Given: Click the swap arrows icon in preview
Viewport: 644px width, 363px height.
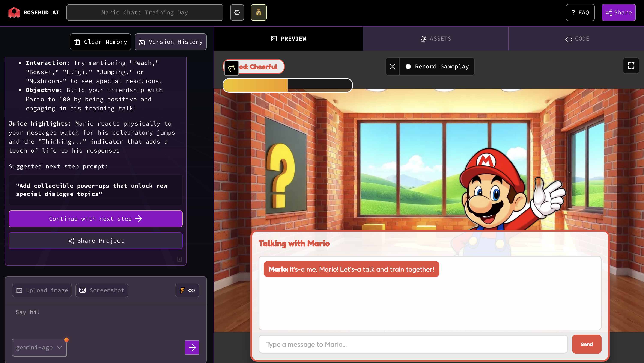Looking at the screenshot, I should click(231, 68).
